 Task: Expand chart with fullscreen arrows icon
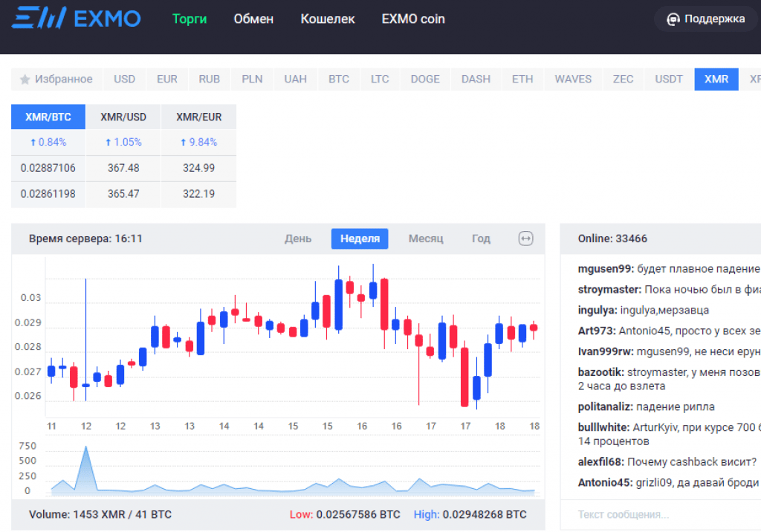tap(525, 239)
